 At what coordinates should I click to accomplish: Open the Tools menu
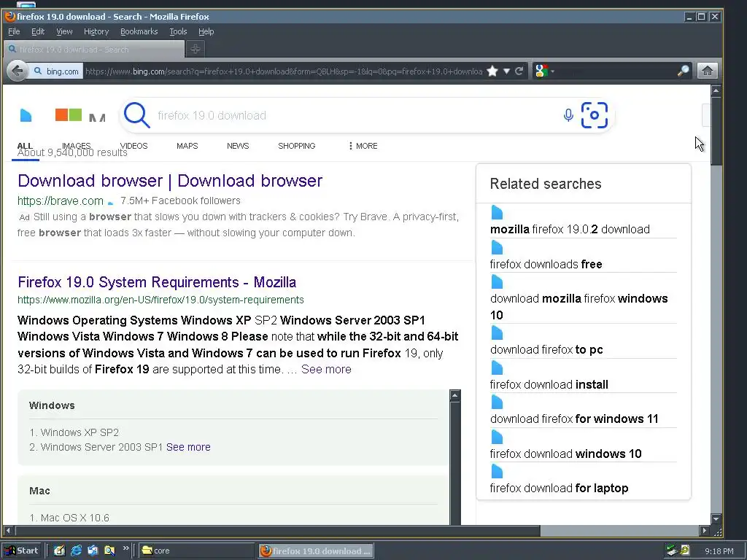click(x=178, y=31)
